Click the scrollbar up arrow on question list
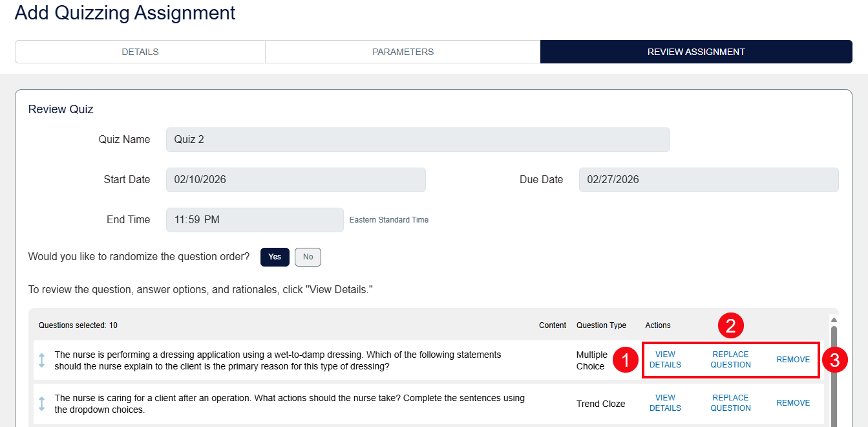Viewport: 868px width, 427px height. 834,319
